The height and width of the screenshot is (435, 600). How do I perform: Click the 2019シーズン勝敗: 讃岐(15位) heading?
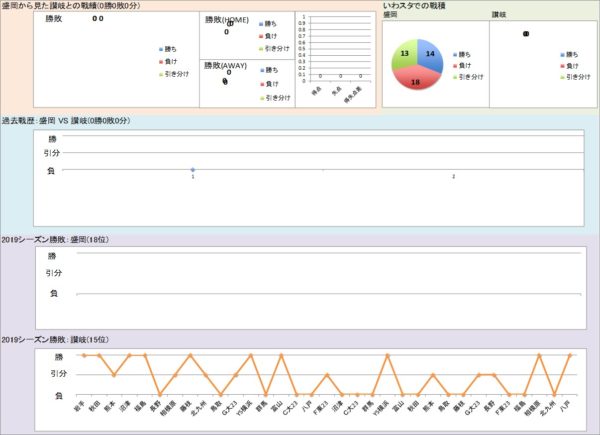55,340
